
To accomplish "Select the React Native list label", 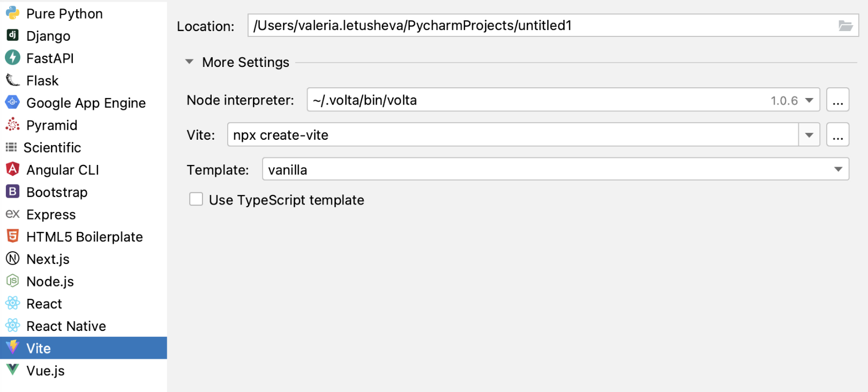I will (x=66, y=326).
